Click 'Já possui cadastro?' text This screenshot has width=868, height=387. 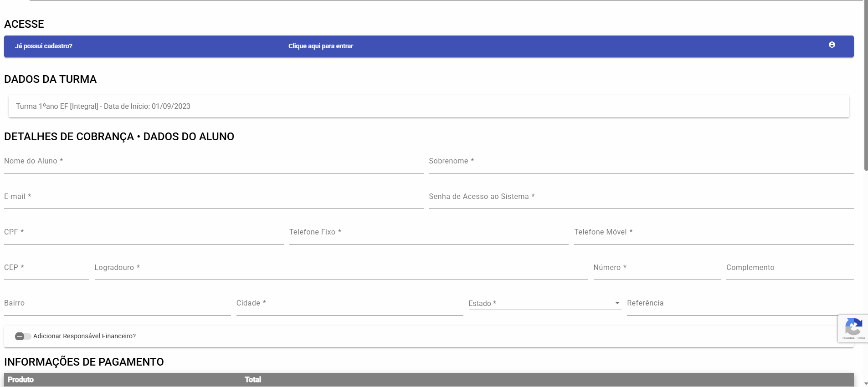tap(43, 46)
